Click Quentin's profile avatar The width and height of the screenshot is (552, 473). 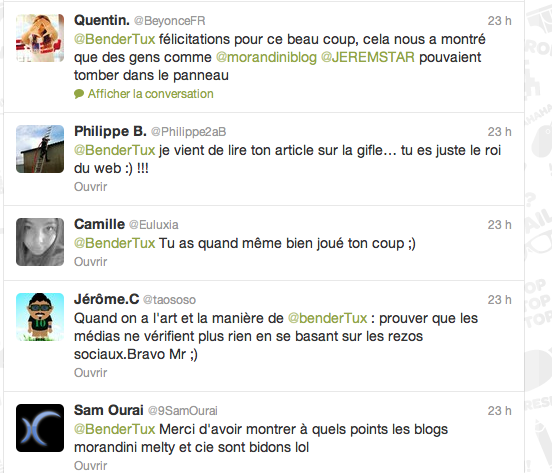pyautogui.click(x=40, y=38)
